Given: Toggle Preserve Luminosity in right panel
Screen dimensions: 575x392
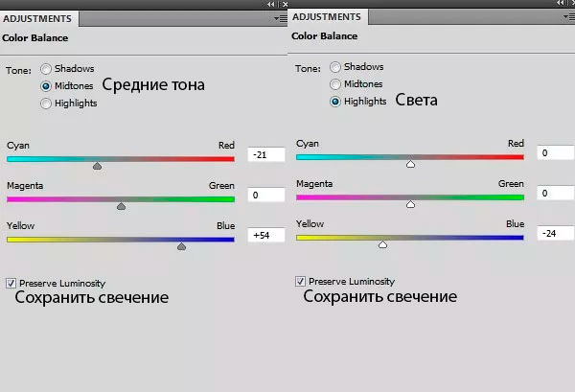Looking at the screenshot, I should tap(300, 281).
